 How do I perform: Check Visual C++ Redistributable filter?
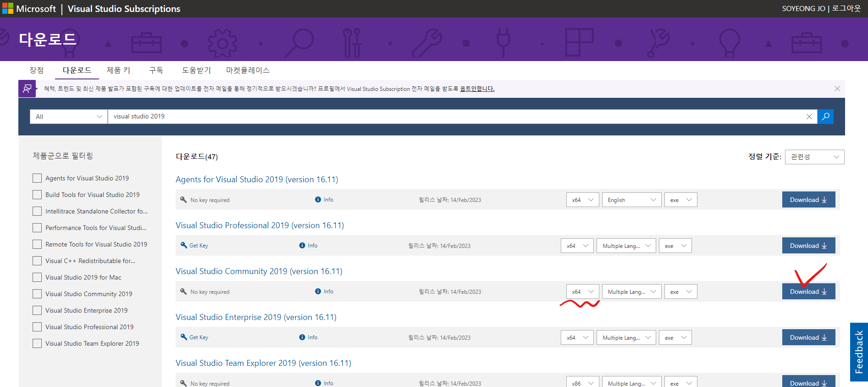tap(37, 261)
